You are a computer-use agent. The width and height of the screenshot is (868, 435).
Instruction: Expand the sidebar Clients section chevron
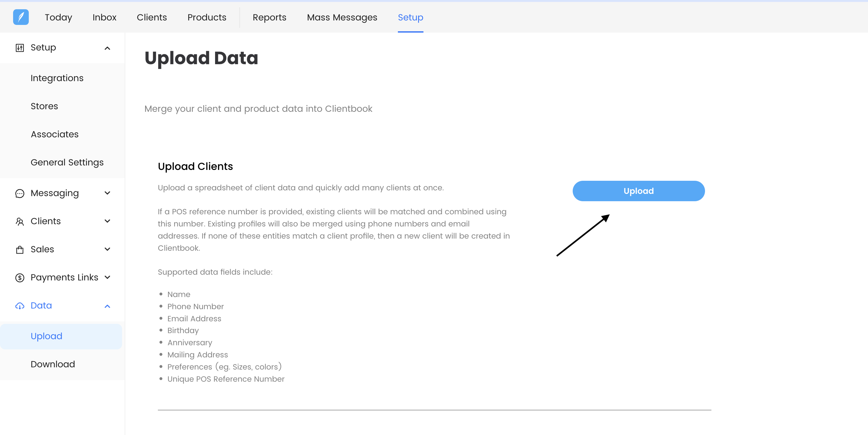(x=107, y=221)
